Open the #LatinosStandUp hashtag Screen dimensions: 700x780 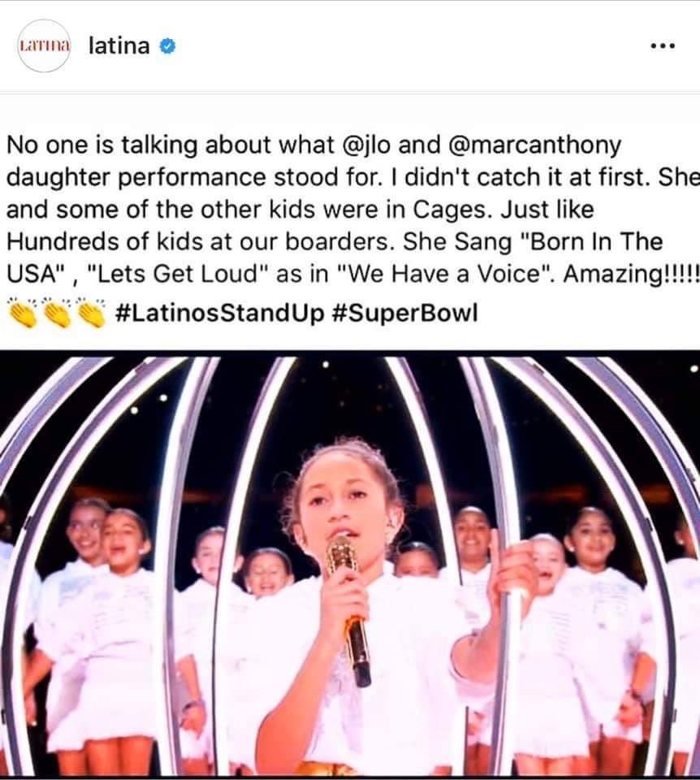coord(220,313)
